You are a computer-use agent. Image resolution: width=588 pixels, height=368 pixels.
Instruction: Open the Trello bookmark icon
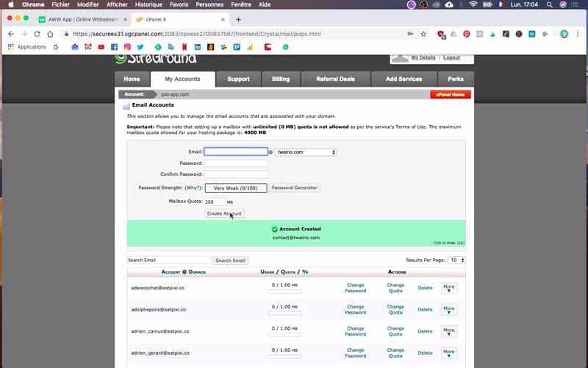click(237, 47)
